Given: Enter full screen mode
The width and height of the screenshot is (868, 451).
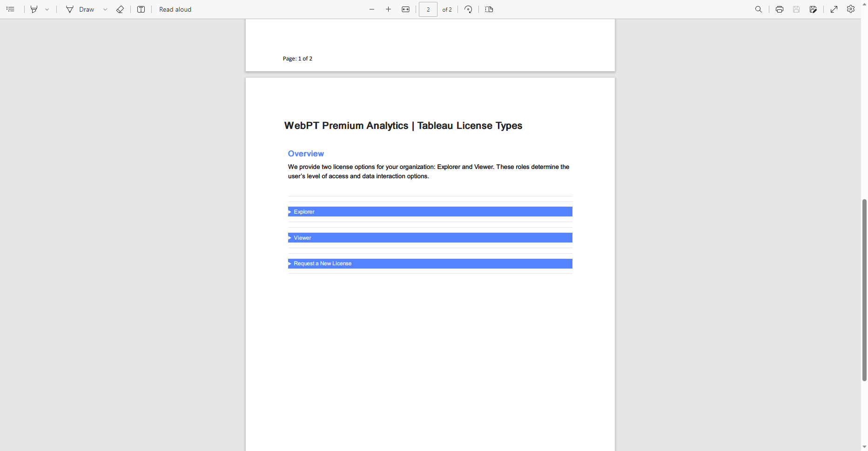Looking at the screenshot, I should click(x=834, y=9).
